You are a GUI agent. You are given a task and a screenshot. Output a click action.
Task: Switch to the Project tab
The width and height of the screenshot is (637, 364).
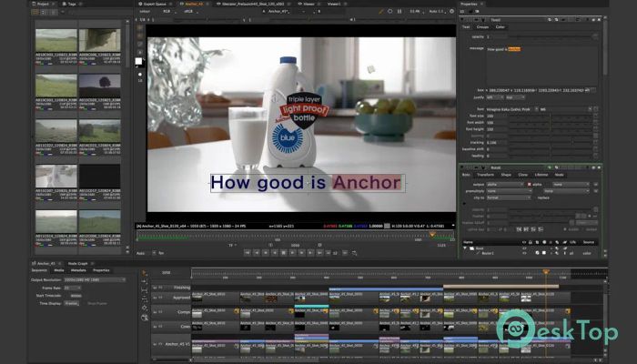pos(43,4)
